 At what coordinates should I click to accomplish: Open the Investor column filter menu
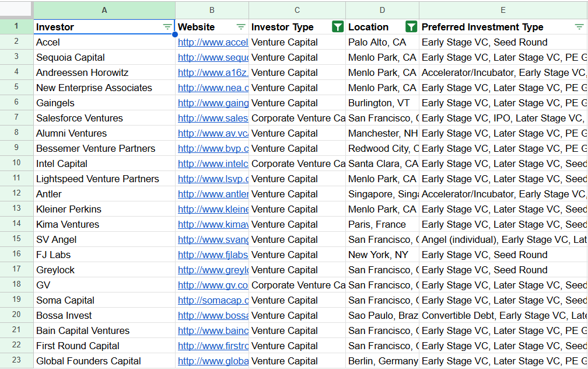coord(167,27)
